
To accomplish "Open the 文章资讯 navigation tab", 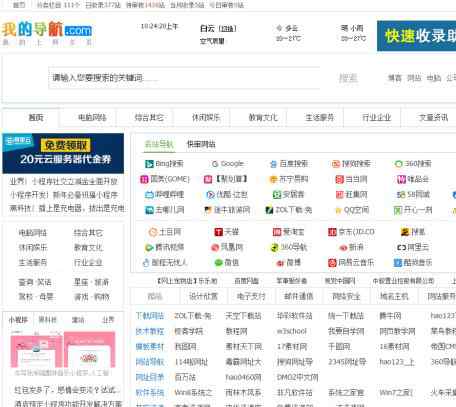I will [433, 118].
